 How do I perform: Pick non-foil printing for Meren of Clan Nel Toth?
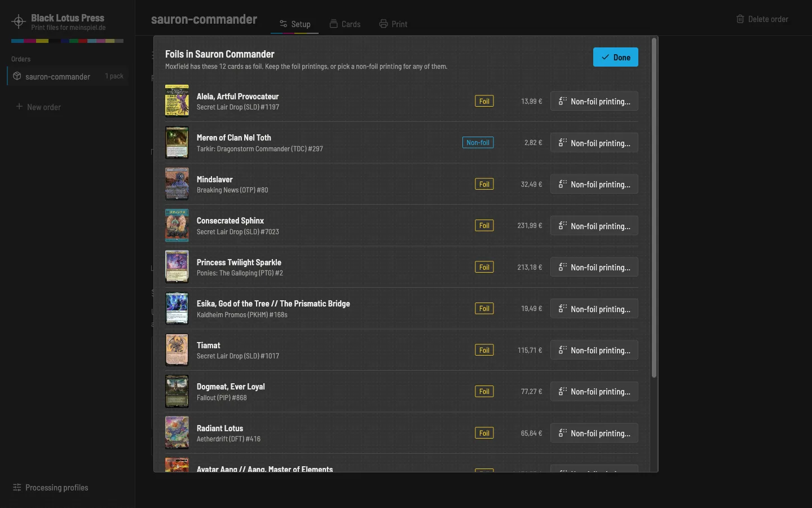pos(594,143)
